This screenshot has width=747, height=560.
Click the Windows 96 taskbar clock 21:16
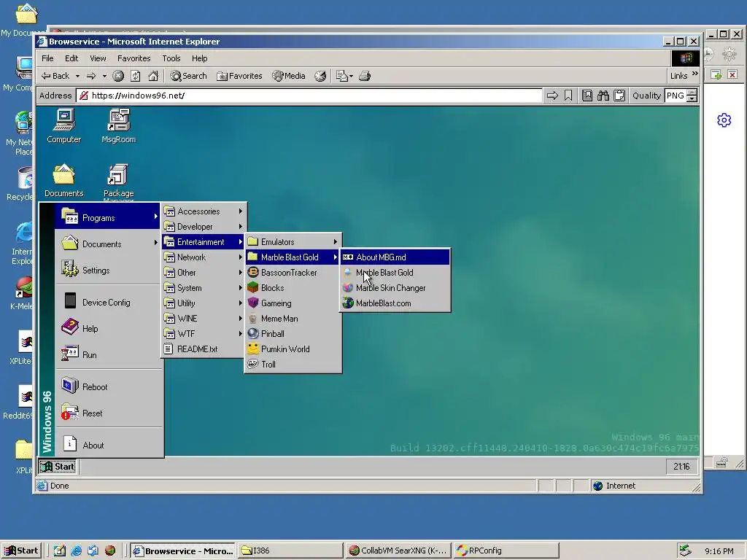coord(681,466)
